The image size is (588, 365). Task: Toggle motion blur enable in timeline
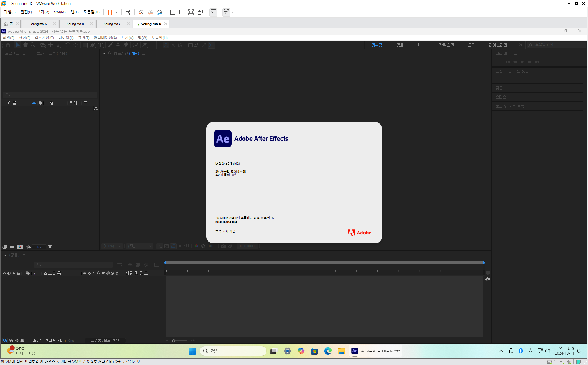[x=146, y=265]
